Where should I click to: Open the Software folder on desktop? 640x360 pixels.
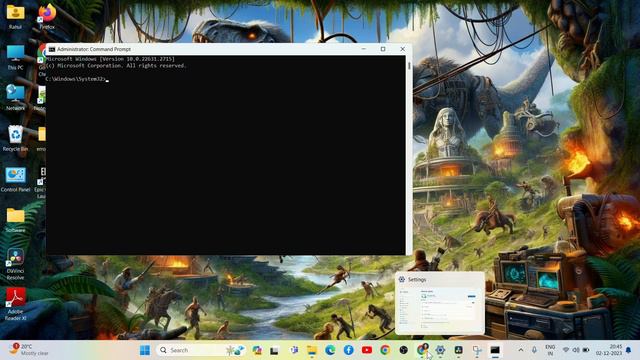[15, 220]
